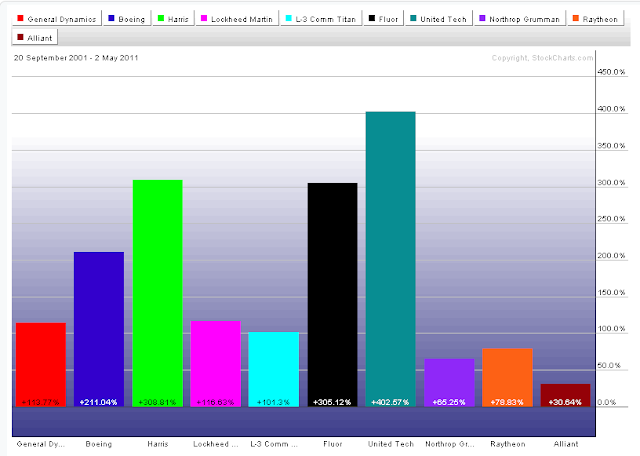Click the Fluor x-axis label

pos(333,444)
